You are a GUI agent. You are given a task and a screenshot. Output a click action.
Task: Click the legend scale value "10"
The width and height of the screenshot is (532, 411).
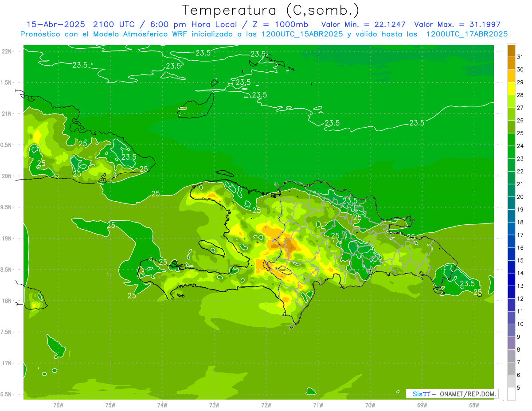520,324
